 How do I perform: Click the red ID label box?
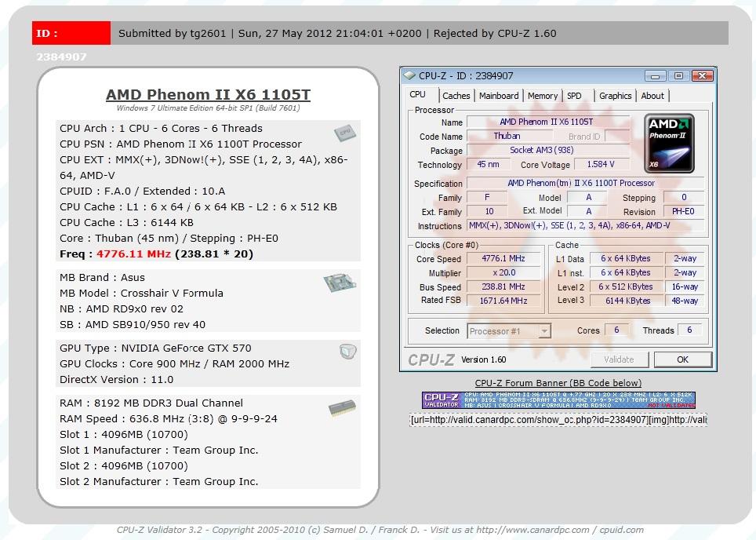pos(71,33)
